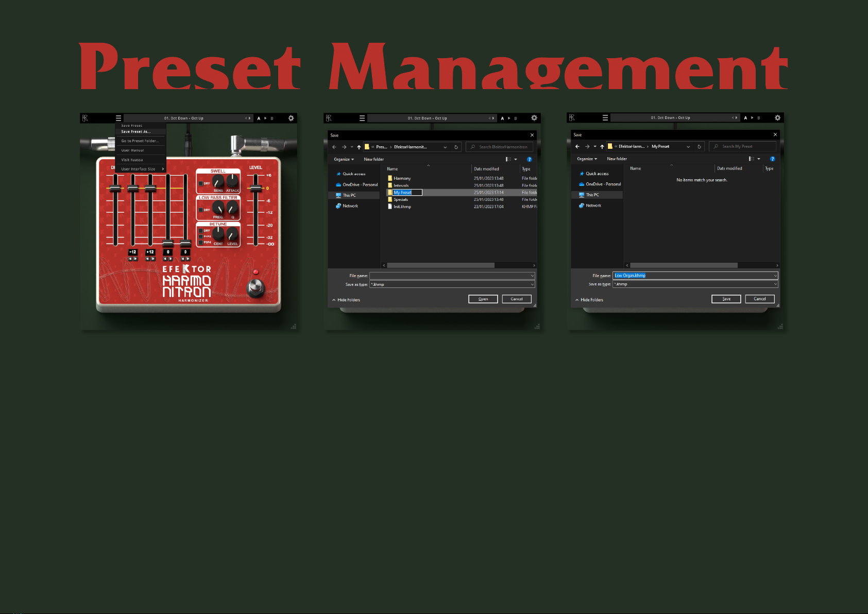Copy A to B in the pedal window
868x614 pixels.
coord(265,118)
